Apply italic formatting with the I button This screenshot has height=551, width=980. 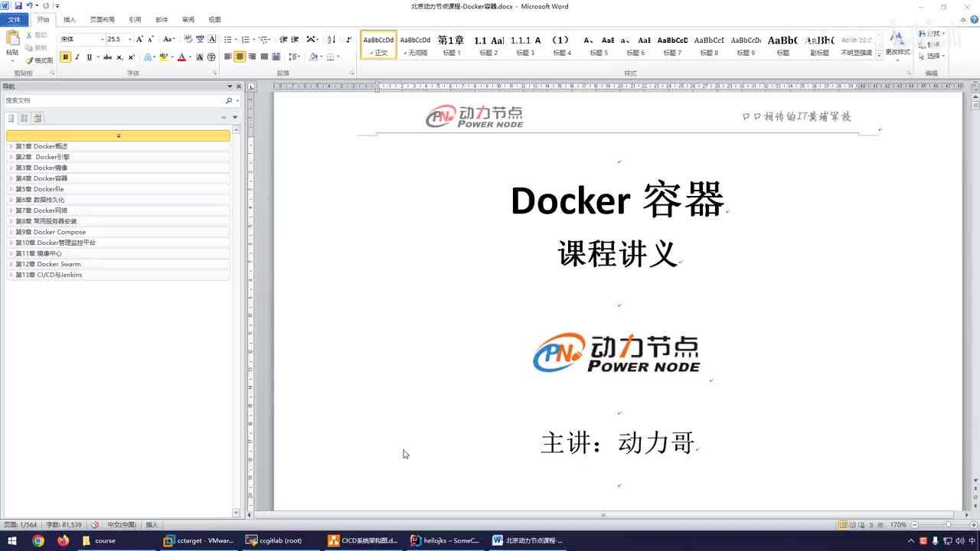tap(77, 57)
